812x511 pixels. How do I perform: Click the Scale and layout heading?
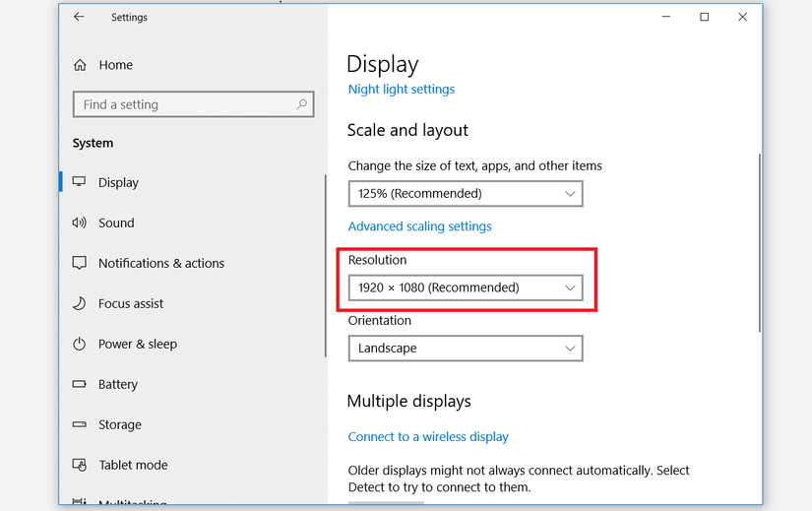pyautogui.click(x=407, y=130)
